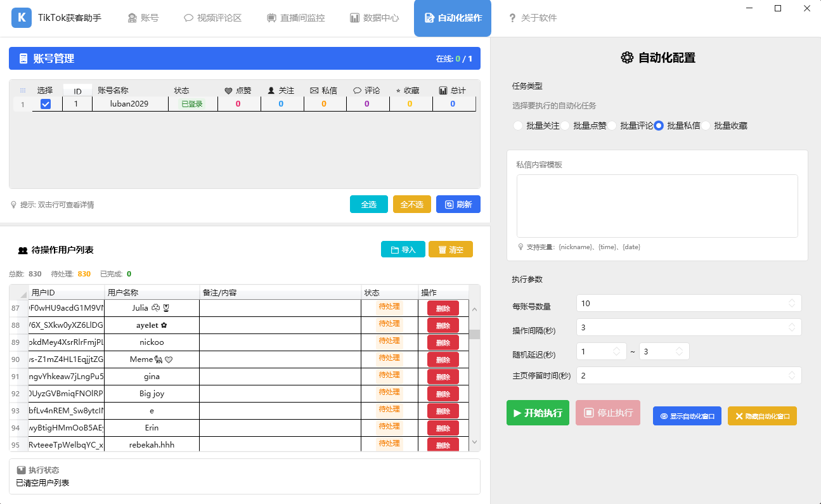
Task: Click the heart icon in 点赞 column header
Action: [x=229, y=91]
